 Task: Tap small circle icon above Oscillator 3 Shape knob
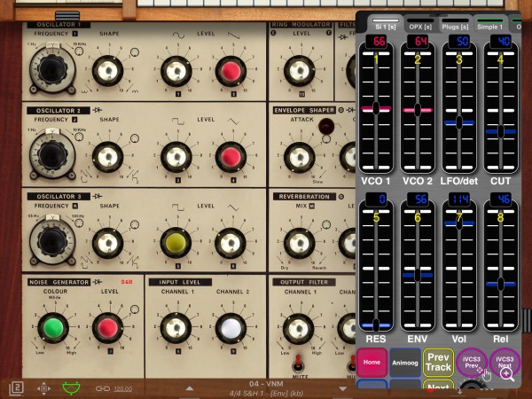click(x=135, y=224)
